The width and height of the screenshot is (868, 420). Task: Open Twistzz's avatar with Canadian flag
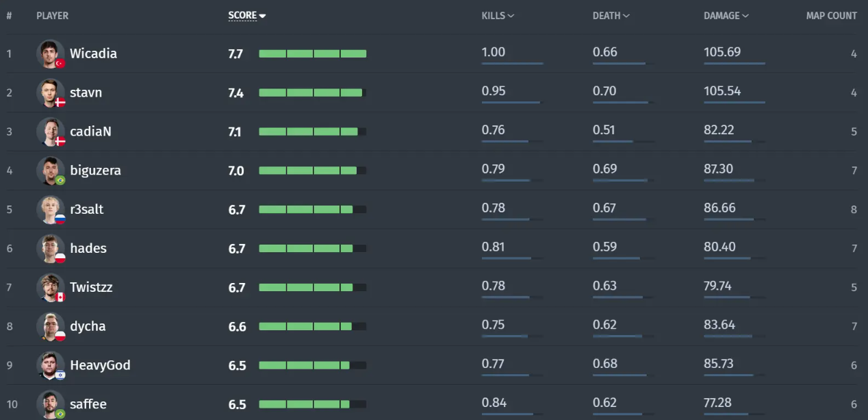[51, 288]
